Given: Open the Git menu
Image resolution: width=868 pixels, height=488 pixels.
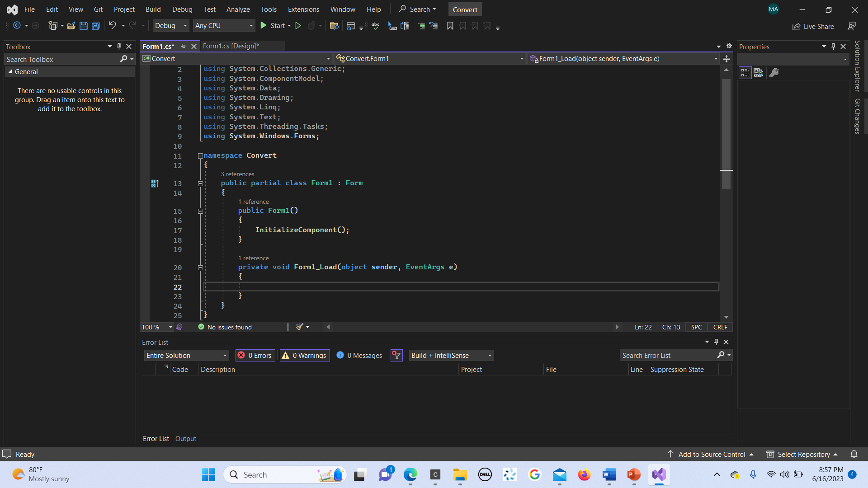Looking at the screenshot, I should coord(98,9).
